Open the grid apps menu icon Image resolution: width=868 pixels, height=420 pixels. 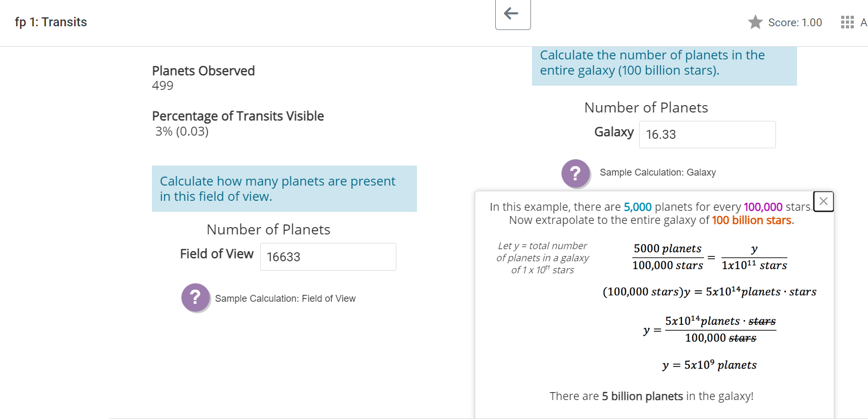846,22
